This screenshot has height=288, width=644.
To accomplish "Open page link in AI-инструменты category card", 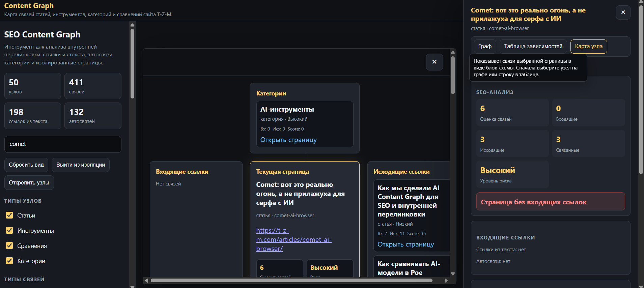I will point(288,140).
